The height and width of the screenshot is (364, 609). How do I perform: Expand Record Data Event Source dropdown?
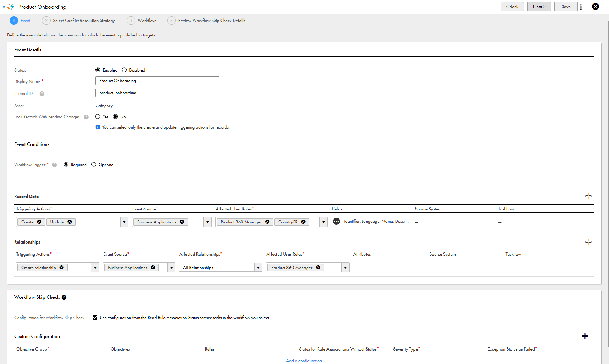coord(208,222)
